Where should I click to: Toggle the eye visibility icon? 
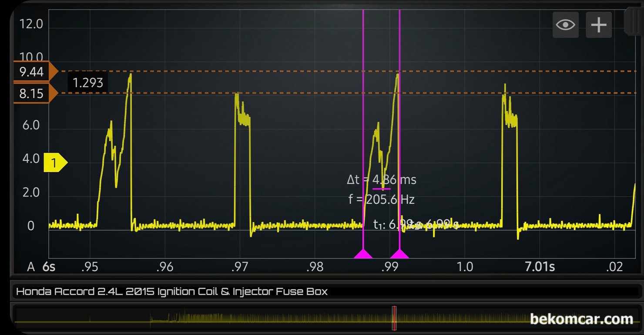(x=565, y=25)
